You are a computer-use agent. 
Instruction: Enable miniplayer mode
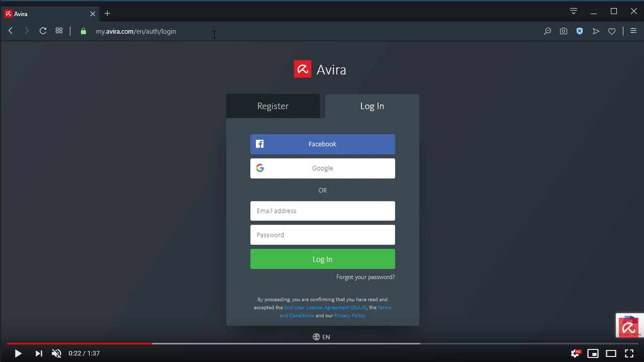[x=593, y=353]
